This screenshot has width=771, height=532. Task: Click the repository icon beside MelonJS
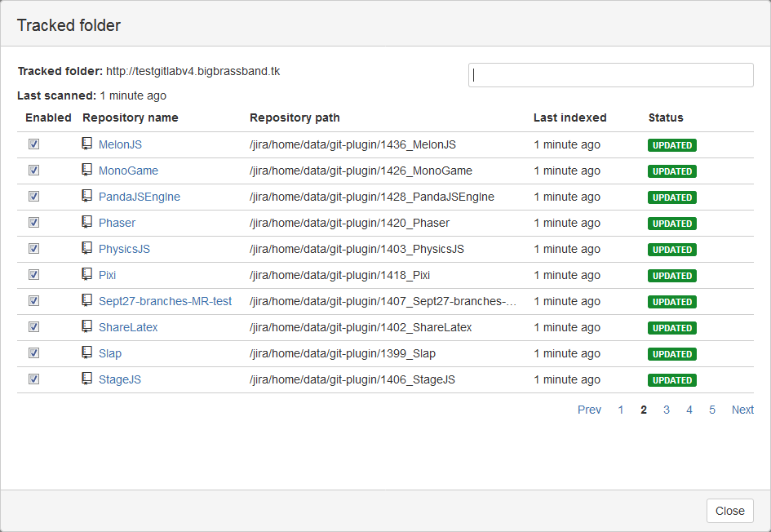[87, 144]
